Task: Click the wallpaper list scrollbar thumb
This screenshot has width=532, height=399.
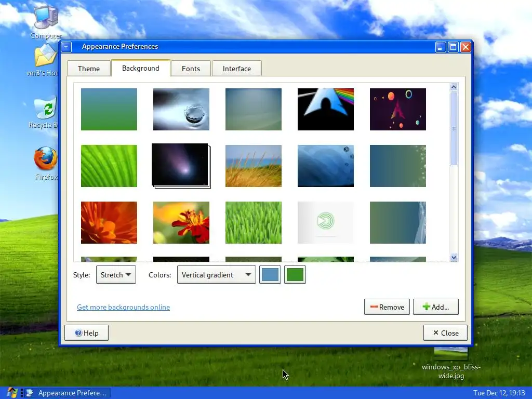Action: click(x=454, y=129)
